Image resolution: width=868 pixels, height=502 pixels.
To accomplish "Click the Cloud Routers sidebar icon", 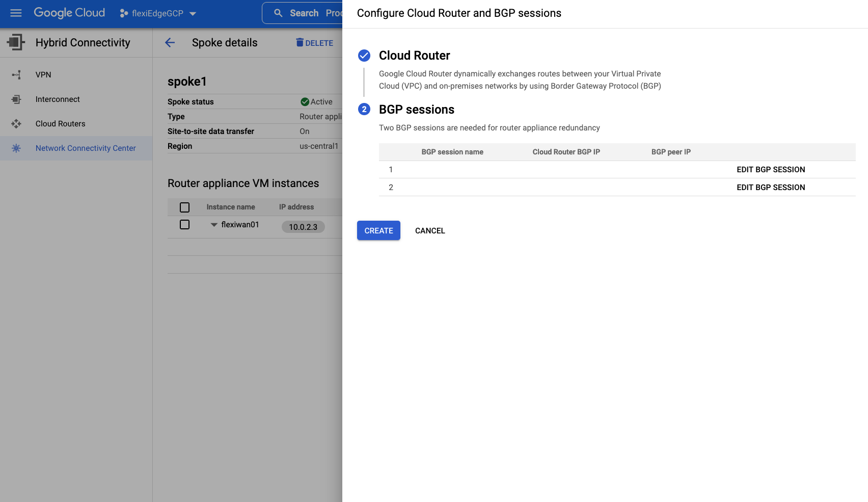I will (16, 124).
